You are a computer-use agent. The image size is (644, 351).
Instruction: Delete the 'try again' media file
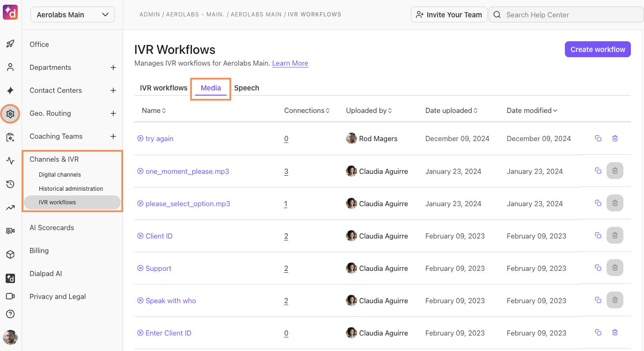tap(615, 138)
